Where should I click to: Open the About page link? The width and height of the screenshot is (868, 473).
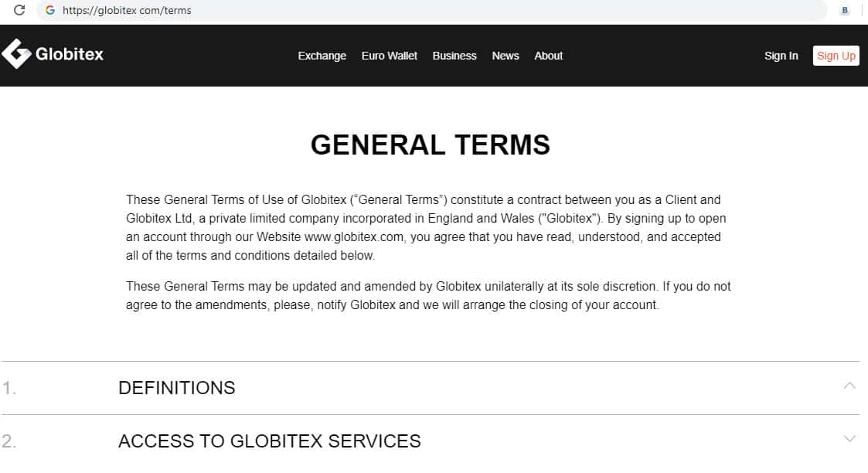click(549, 56)
